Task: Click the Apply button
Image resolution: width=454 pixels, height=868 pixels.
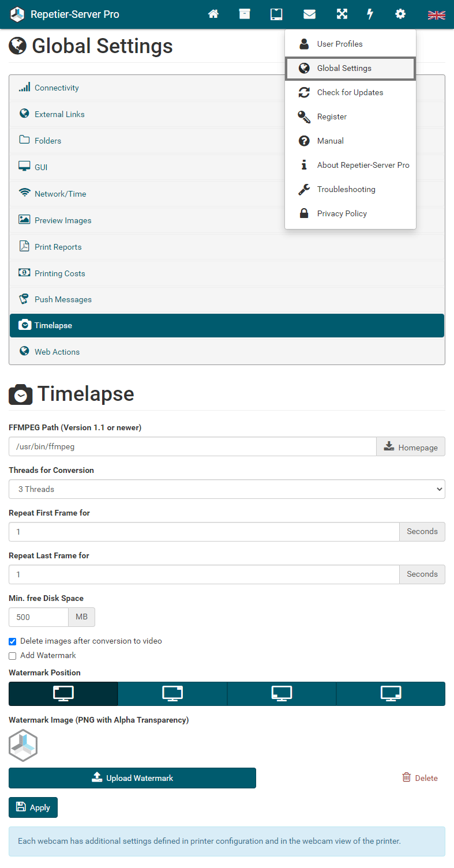Action: (x=33, y=807)
